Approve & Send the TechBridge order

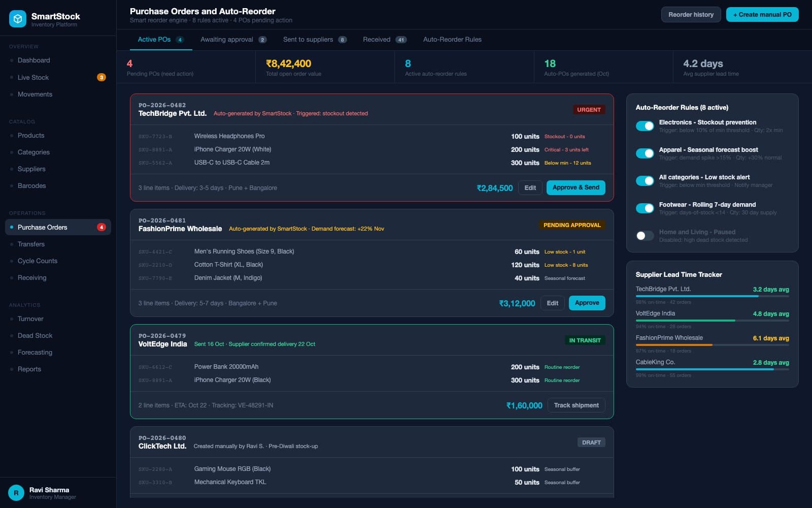point(576,187)
